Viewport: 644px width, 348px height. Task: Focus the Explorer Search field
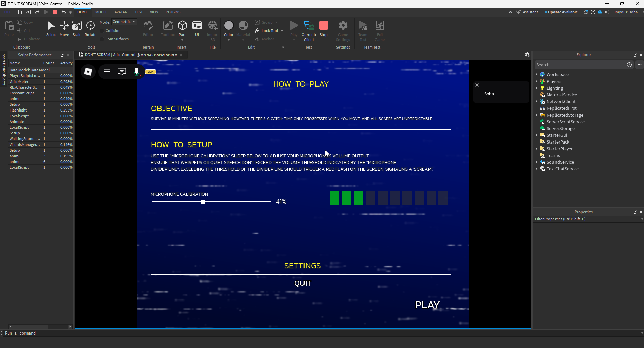coord(579,65)
